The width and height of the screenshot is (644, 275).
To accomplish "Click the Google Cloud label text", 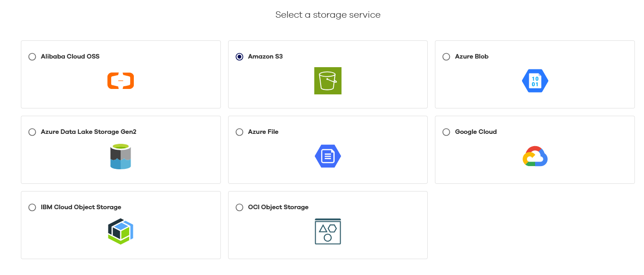I will tap(476, 132).
